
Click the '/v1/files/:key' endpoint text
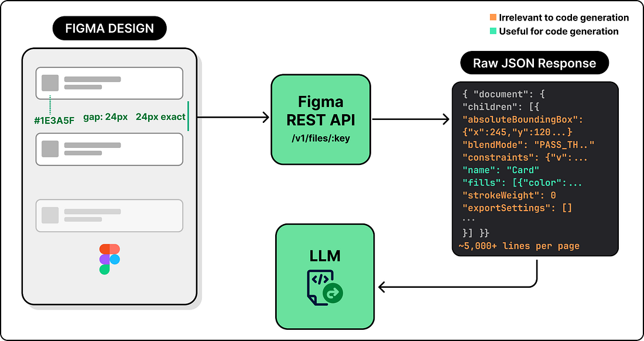click(x=320, y=139)
